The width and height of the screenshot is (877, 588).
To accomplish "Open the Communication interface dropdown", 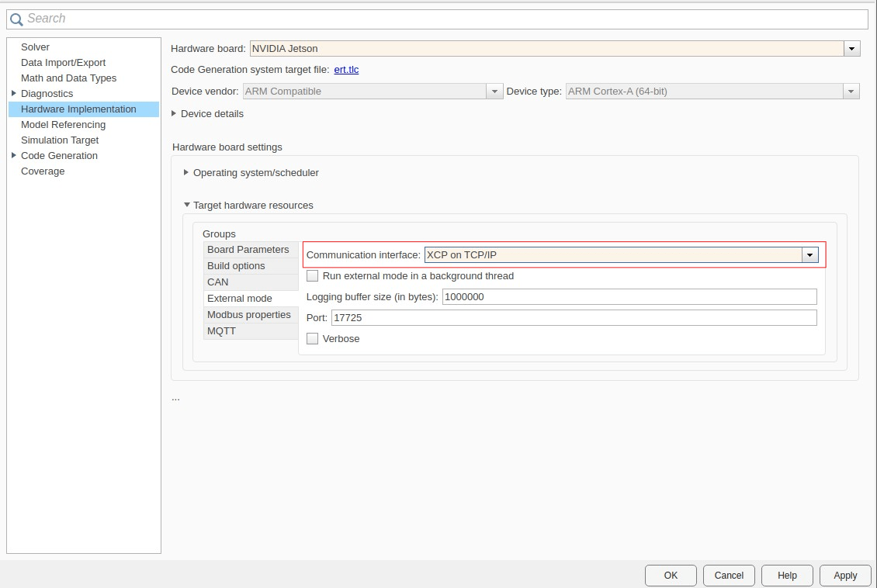I will click(809, 254).
